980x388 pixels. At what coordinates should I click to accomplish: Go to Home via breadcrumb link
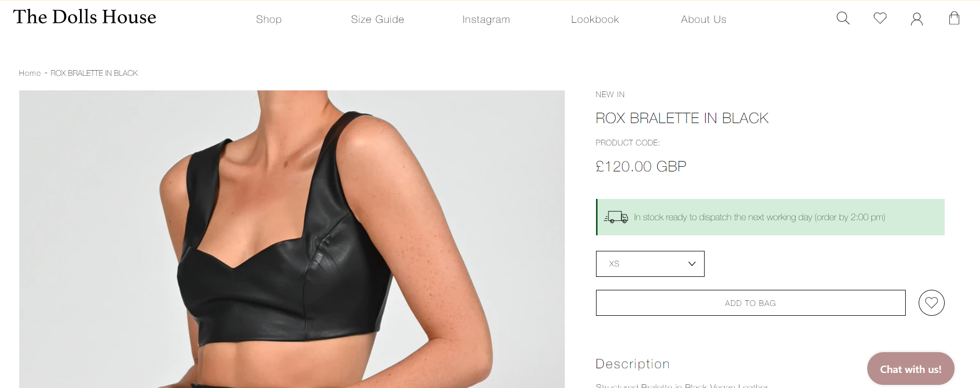tap(30, 73)
